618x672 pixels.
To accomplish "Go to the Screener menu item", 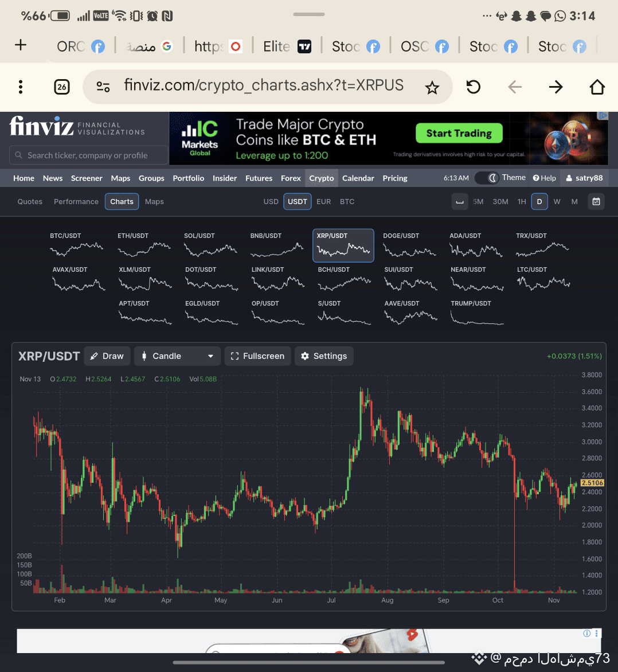I will 87,178.
